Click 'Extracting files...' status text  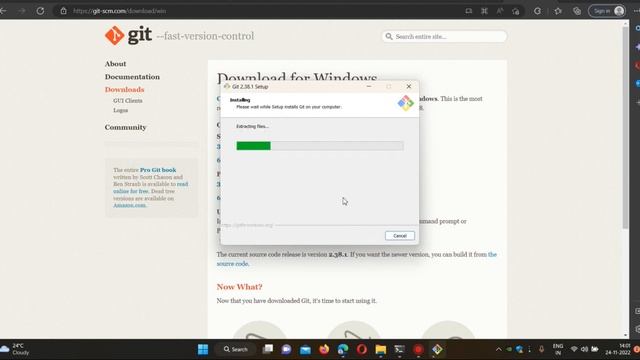tap(252, 127)
